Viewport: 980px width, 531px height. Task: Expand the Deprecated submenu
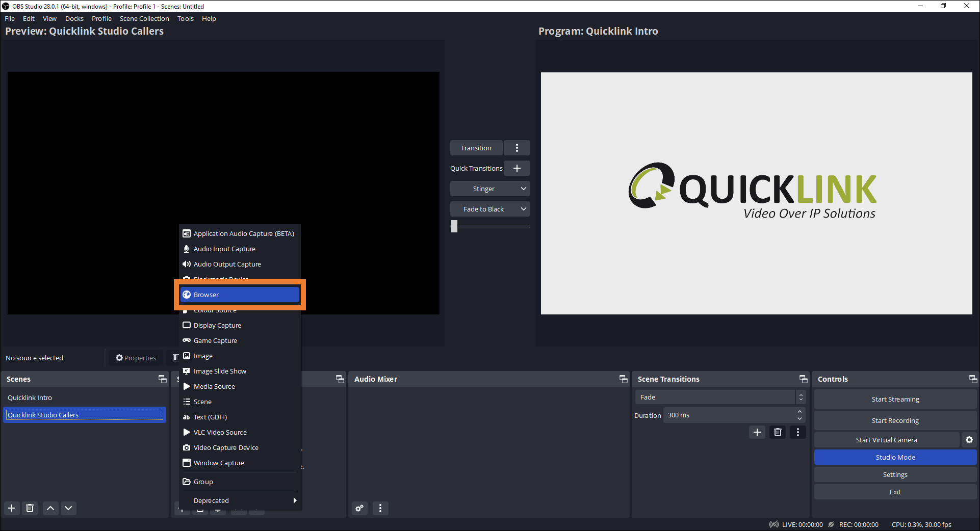tap(240, 500)
